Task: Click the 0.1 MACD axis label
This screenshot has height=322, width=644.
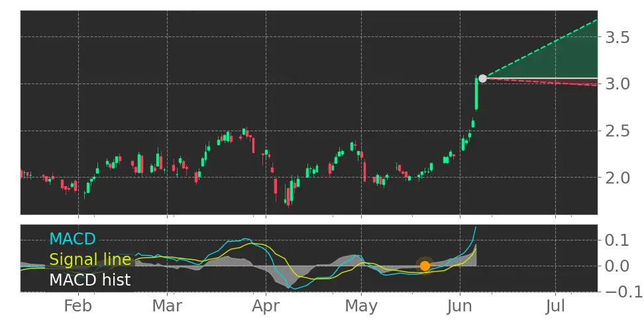Action: (x=618, y=241)
